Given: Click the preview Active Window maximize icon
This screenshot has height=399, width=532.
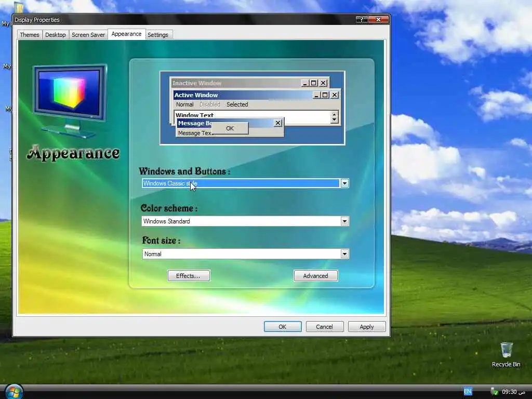Looking at the screenshot, I should pos(325,95).
